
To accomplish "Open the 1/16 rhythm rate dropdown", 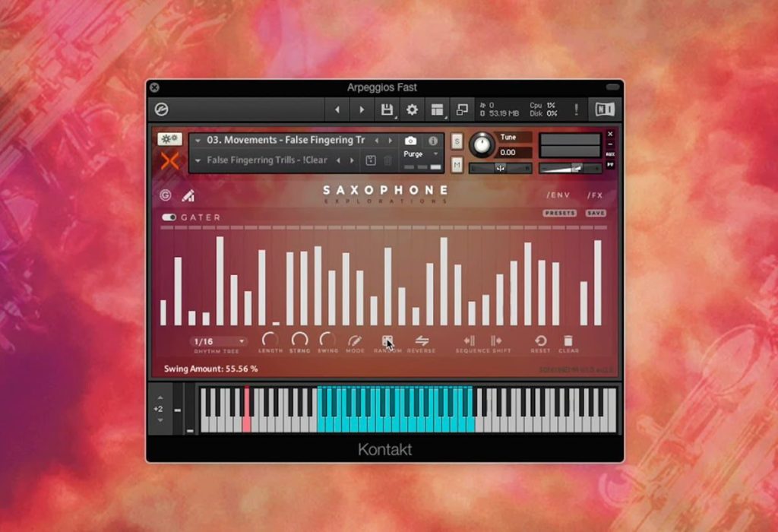I will (218, 341).
